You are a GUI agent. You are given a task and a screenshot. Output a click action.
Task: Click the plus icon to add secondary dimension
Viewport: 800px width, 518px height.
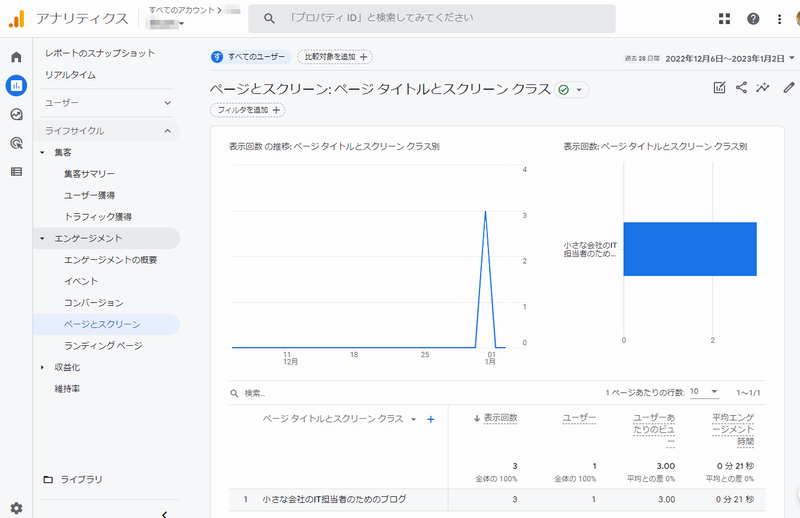point(431,419)
